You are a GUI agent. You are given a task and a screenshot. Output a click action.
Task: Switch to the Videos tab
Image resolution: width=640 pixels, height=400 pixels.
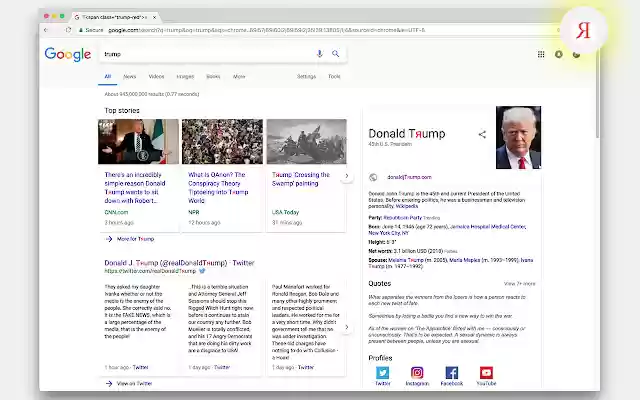coord(156,76)
